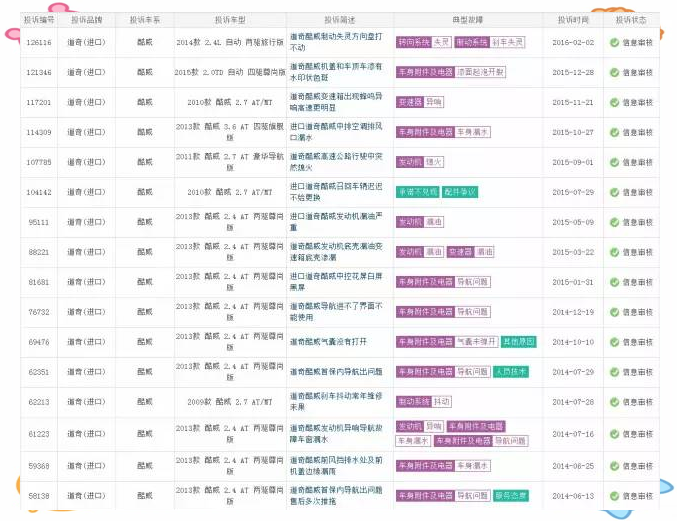
Task: Click the 变速器 tag in row 88221
Action: tap(460, 252)
